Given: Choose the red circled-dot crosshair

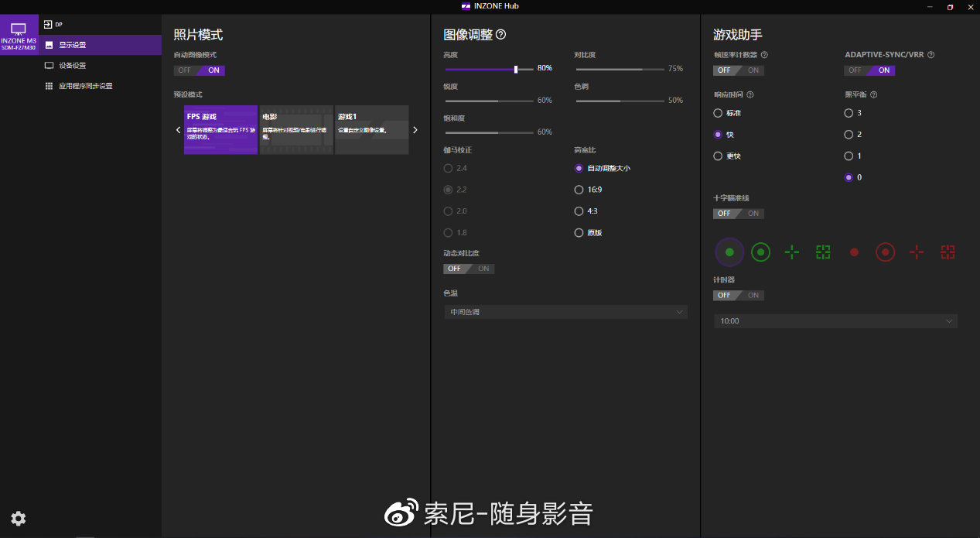Looking at the screenshot, I should (x=886, y=252).
